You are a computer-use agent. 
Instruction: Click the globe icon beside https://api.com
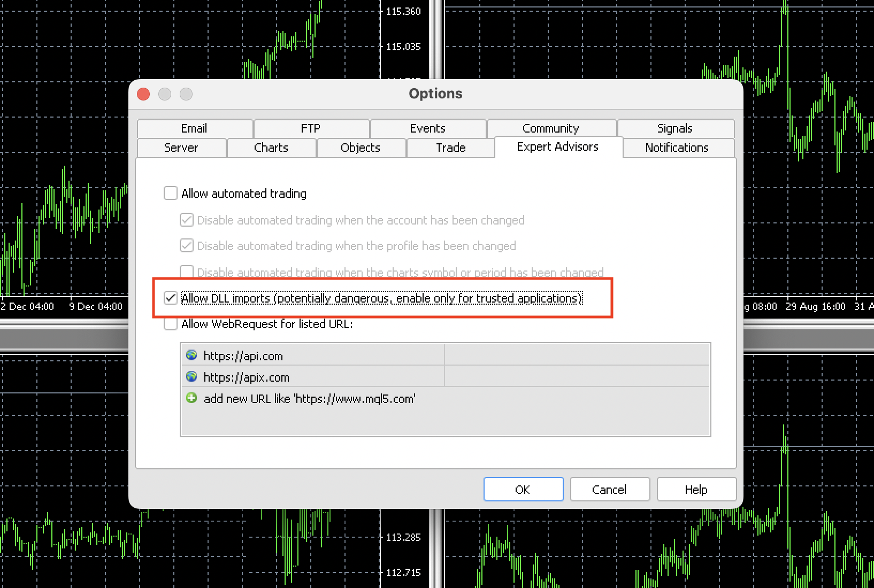coord(191,355)
